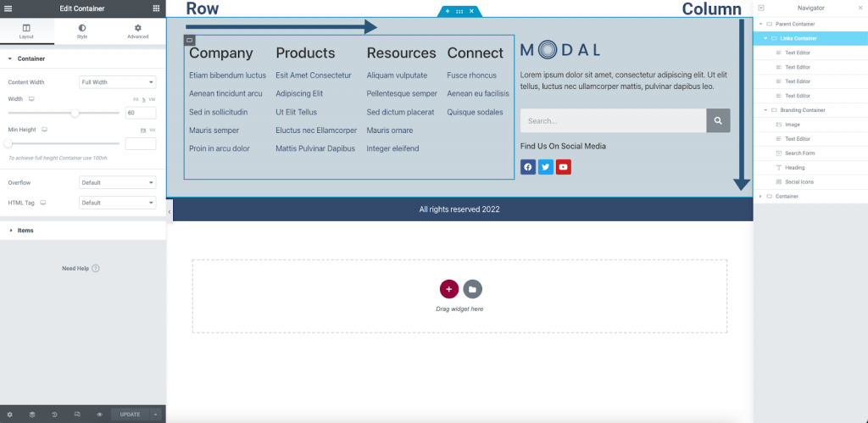Screen dimensions: 868x423
Task: Click the Preview eye icon
Action: (x=99, y=415)
